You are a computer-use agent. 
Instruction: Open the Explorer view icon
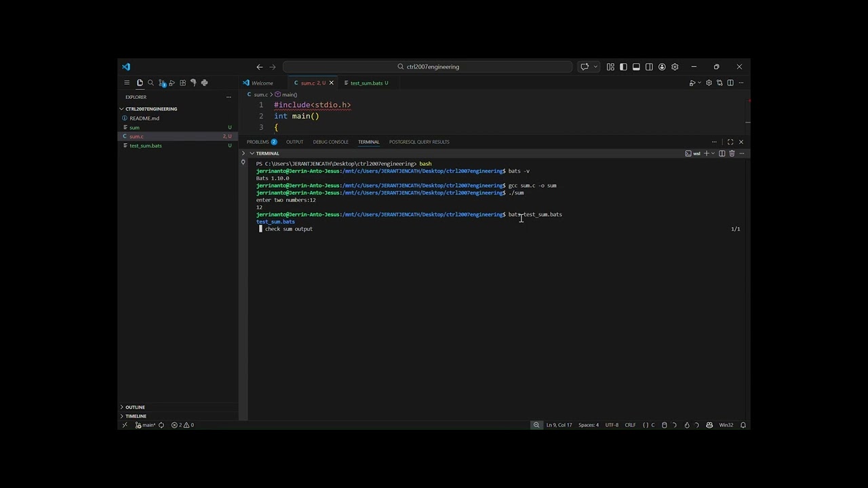[x=140, y=83]
